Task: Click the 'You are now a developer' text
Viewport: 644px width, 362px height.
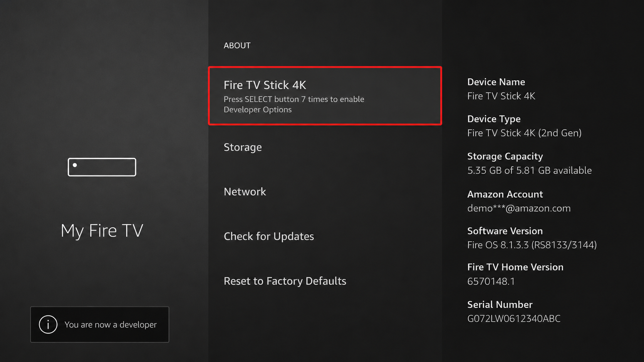Action: click(x=111, y=325)
